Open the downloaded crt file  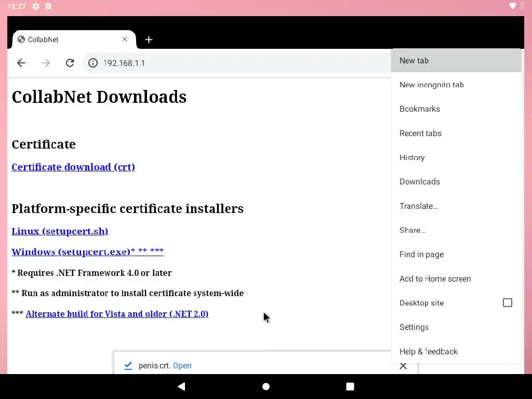(x=182, y=365)
